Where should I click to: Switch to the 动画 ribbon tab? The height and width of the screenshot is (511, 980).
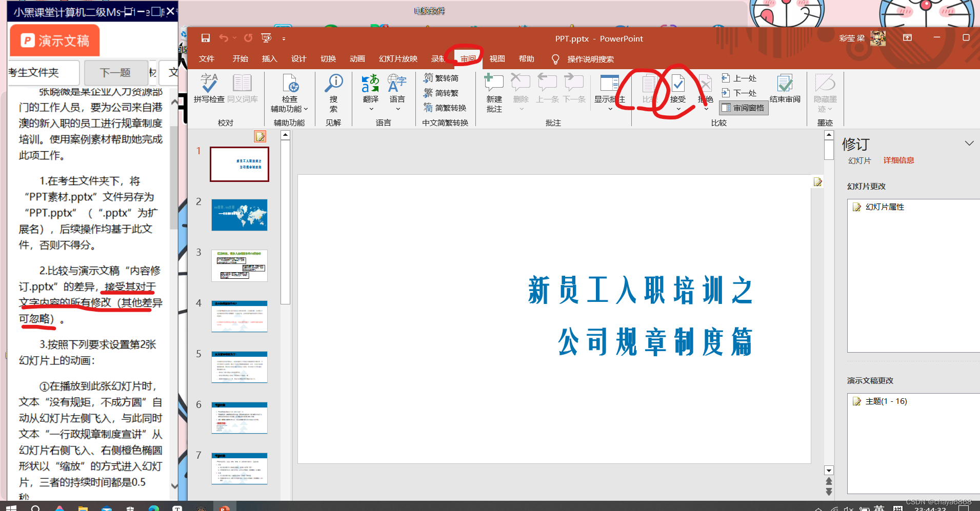[357, 59]
